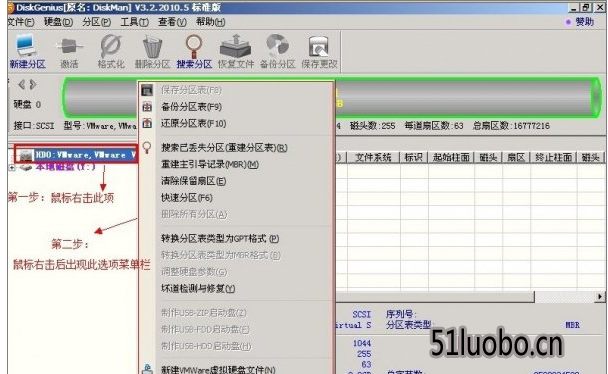This screenshot has width=608, height=374.
Task: Choose 备份分区表(F9) from context menu
Action: 192,107
